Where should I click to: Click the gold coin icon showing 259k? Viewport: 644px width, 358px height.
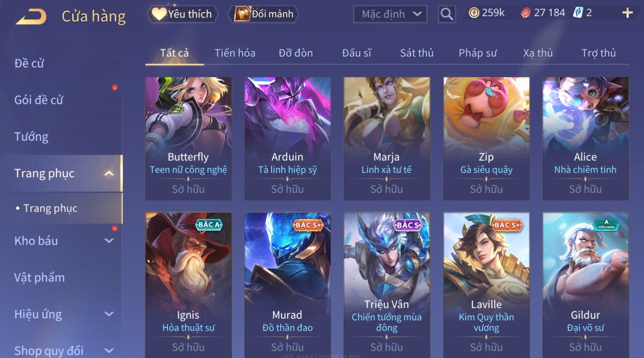pyautogui.click(x=474, y=13)
